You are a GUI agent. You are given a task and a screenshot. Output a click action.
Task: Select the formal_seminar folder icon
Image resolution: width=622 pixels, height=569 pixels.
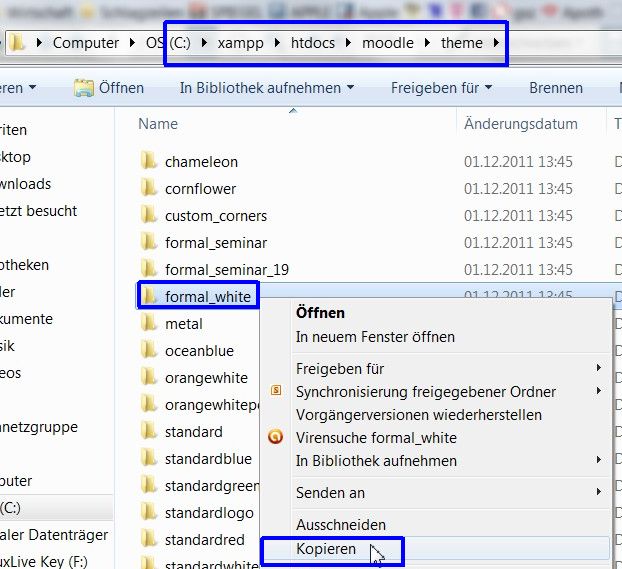click(x=149, y=242)
